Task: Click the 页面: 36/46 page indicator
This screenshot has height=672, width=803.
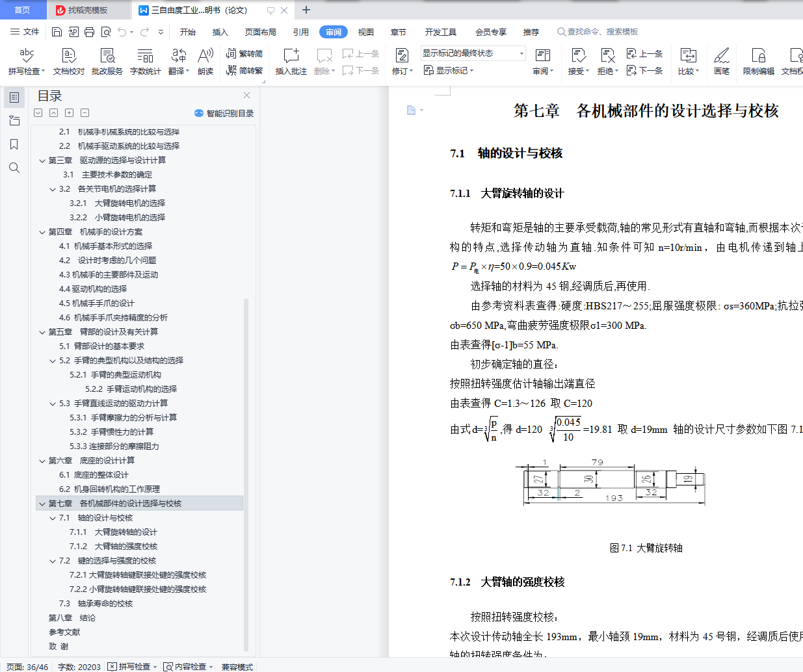Action: (27, 667)
